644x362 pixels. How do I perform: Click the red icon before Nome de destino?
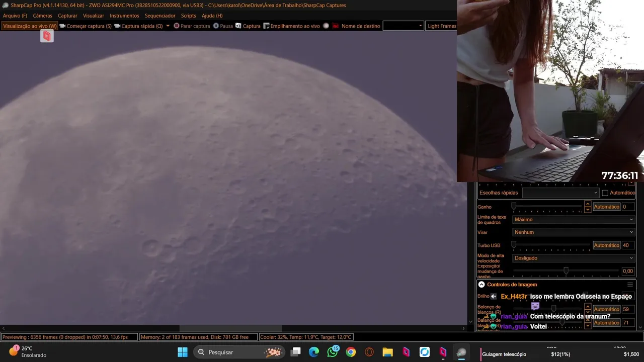(336, 26)
